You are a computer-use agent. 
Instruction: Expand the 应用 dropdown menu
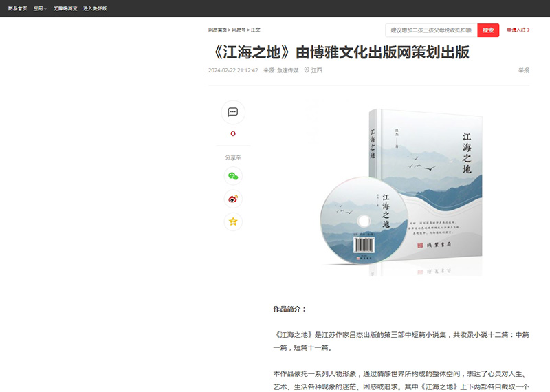pyautogui.click(x=40, y=8)
